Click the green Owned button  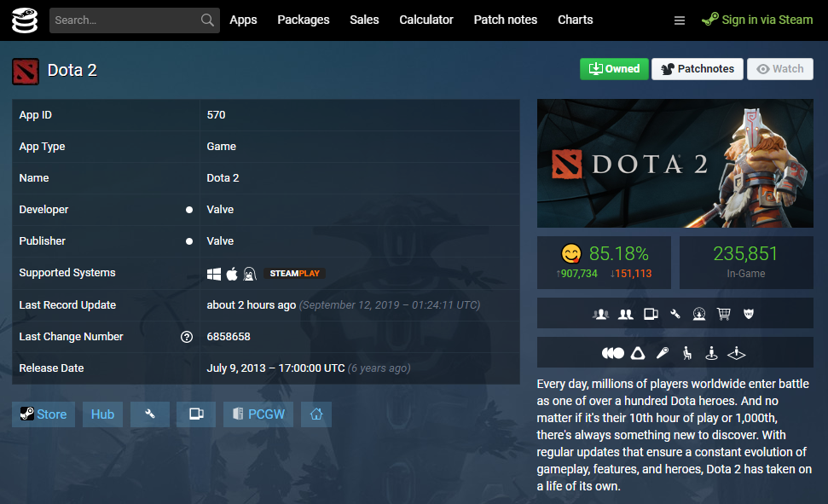point(614,69)
